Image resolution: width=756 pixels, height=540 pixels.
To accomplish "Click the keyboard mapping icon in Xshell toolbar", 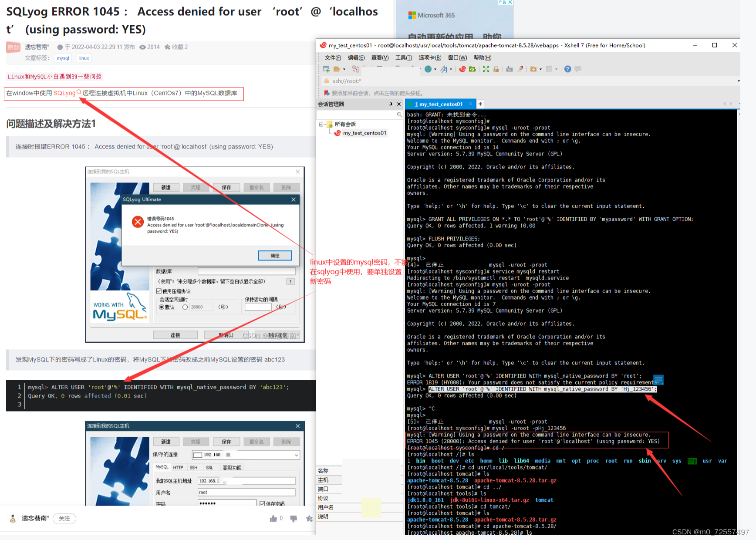I will [510, 69].
